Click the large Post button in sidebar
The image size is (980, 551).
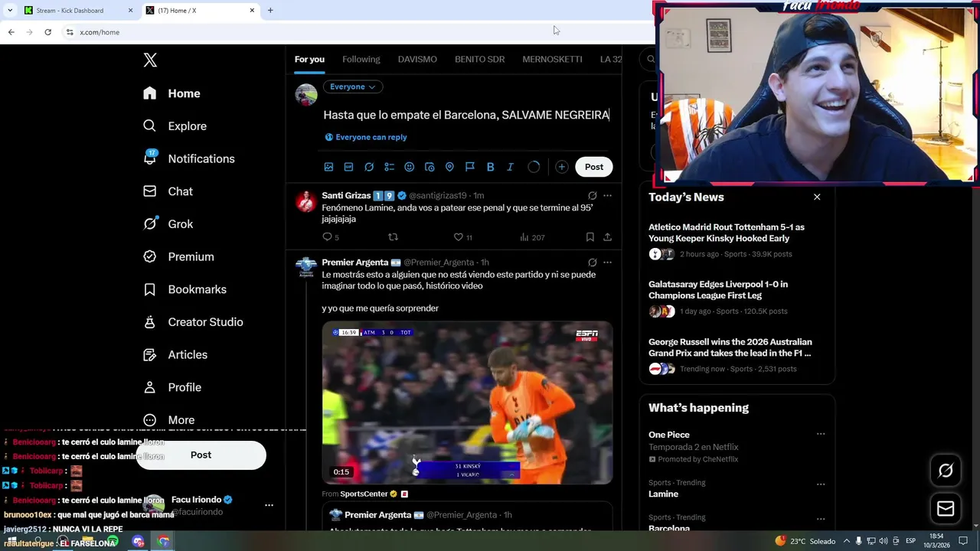201,455
